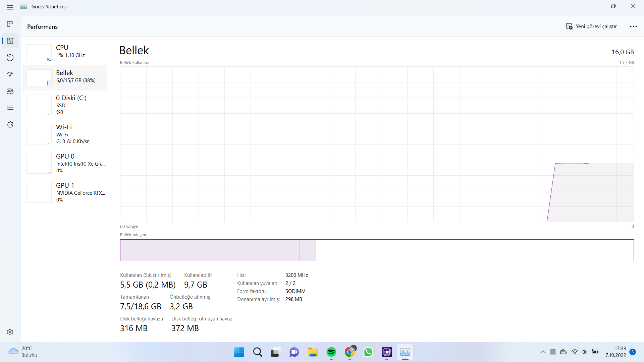The height and width of the screenshot is (362, 644).
Task: Open the Processes page icon in sidebar
Action: [x=10, y=24]
